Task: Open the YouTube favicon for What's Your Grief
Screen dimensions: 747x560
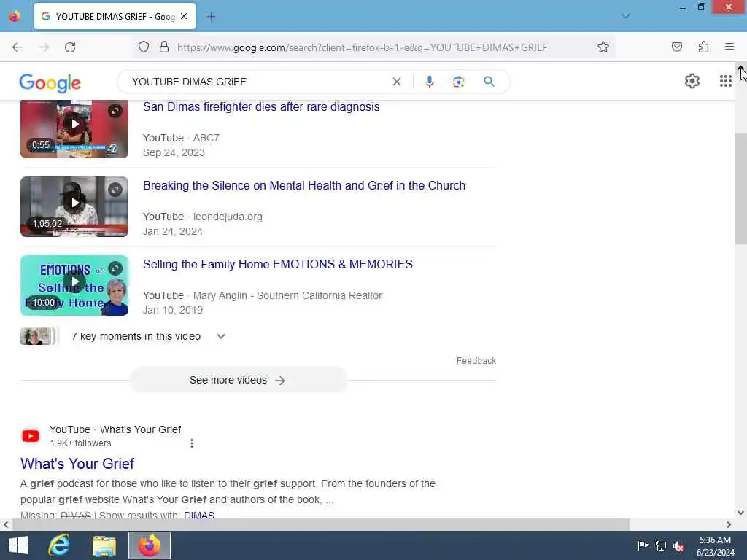Action: 31,436
